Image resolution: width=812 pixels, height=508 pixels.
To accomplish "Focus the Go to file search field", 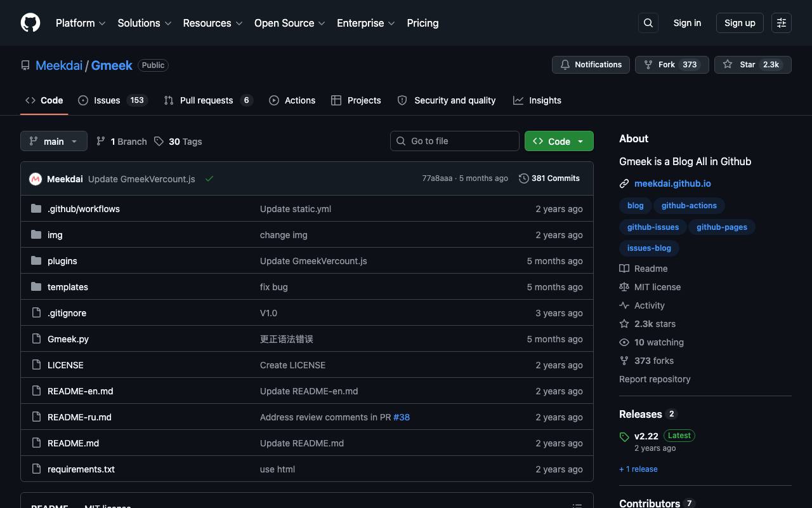I will [455, 141].
